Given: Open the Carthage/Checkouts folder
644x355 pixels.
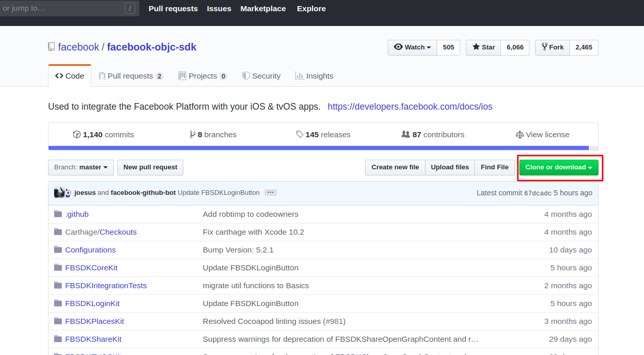Looking at the screenshot, I should pyautogui.click(x=101, y=232).
